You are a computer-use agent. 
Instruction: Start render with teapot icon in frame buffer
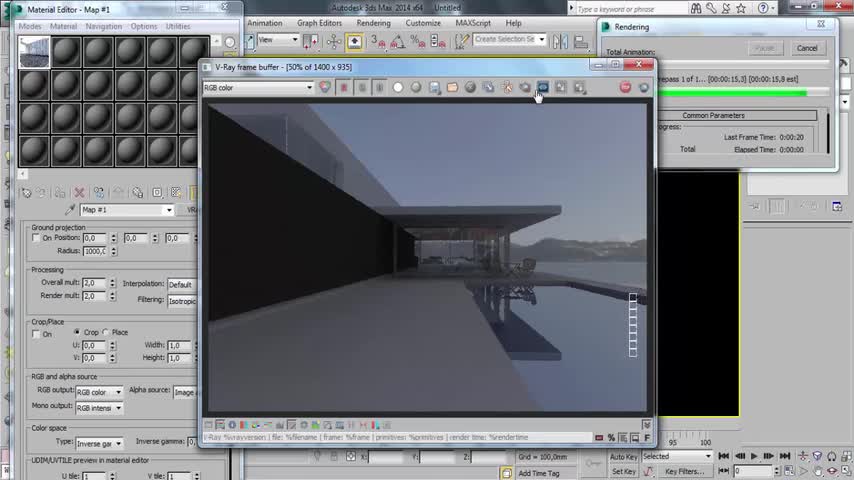(x=644, y=87)
